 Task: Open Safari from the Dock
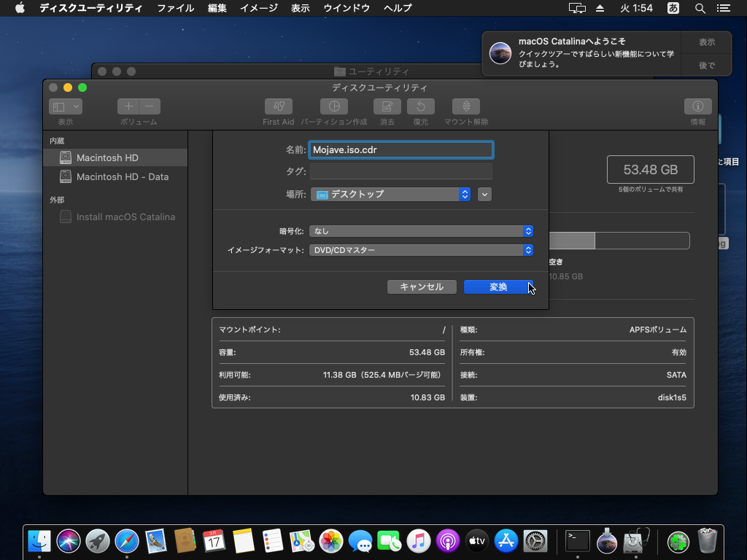127,541
